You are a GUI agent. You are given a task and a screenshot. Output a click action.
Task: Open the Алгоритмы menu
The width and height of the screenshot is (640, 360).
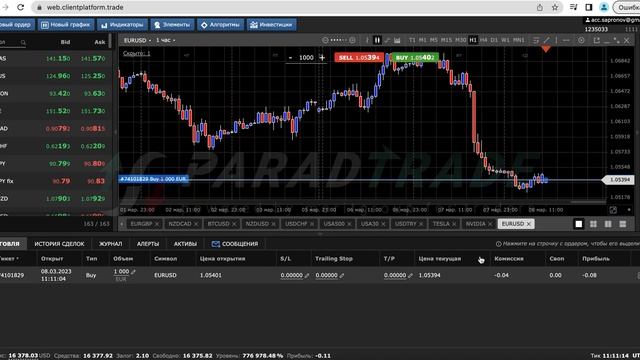point(220,24)
